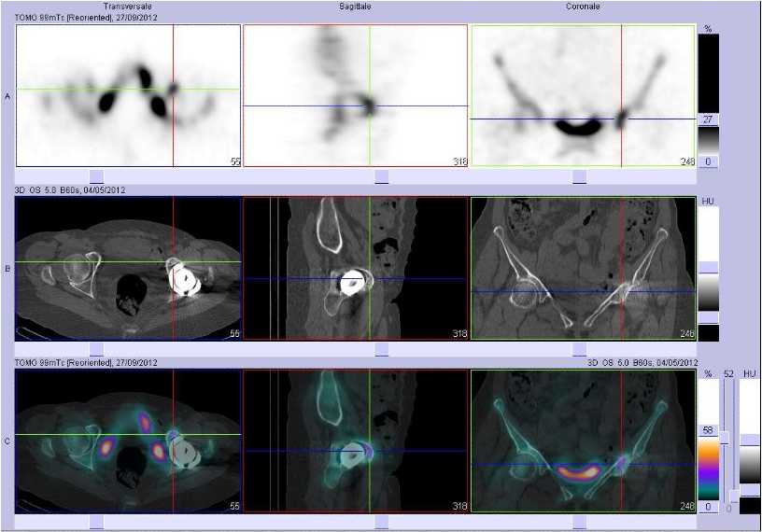The width and height of the screenshot is (762, 532).
Task: Click the row A TOMO 99mTc 27/09/2012 label
Action: pos(86,18)
